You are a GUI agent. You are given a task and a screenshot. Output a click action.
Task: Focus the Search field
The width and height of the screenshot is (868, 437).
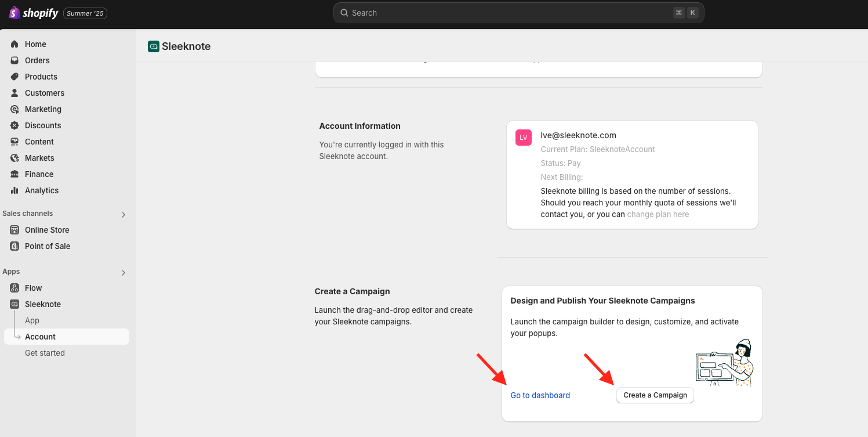pos(518,13)
